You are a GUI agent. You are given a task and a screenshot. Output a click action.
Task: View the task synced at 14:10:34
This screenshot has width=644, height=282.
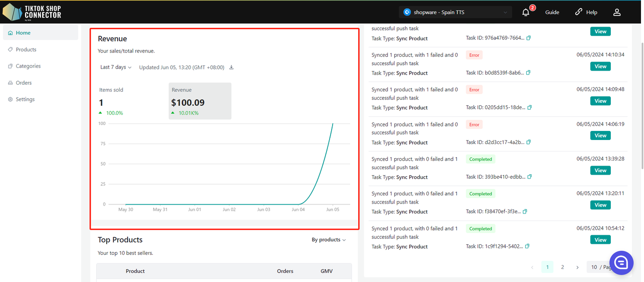[x=600, y=66]
